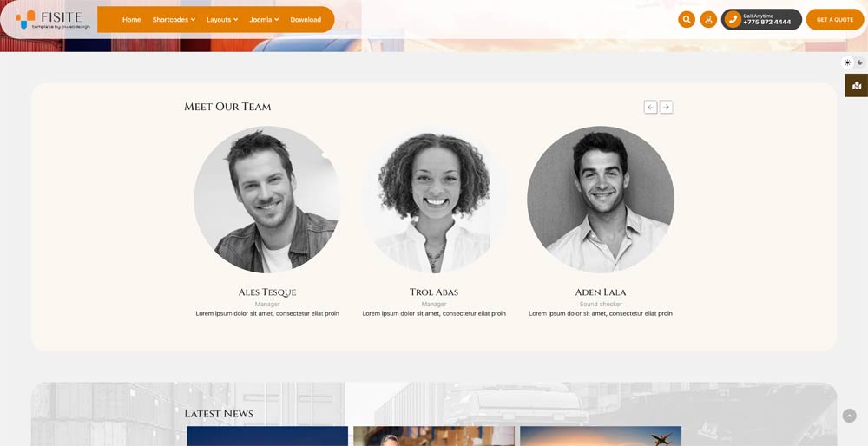Open the Home menu item
This screenshot has height=446, width=868.
[x=132, y=19]
